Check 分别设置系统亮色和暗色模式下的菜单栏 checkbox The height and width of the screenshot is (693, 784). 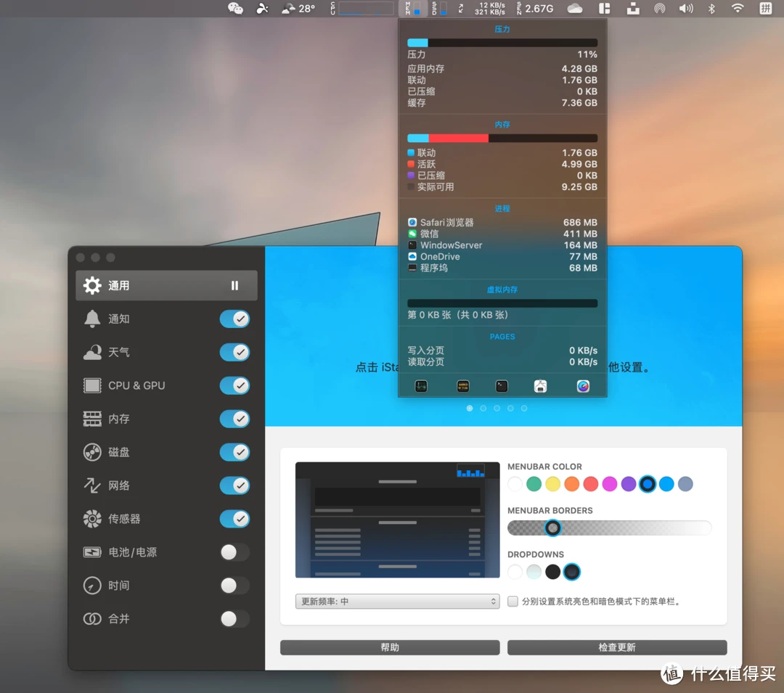point(513,602)
